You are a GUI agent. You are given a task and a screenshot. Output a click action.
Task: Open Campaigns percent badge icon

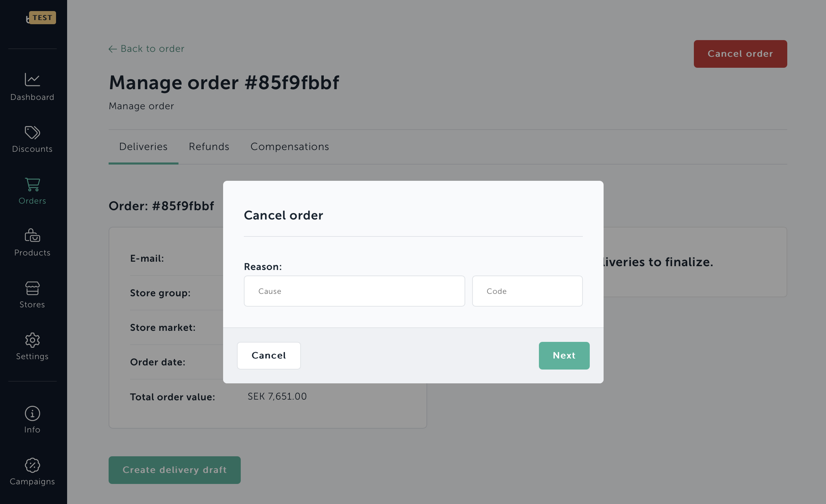click(x=32, y=465)
